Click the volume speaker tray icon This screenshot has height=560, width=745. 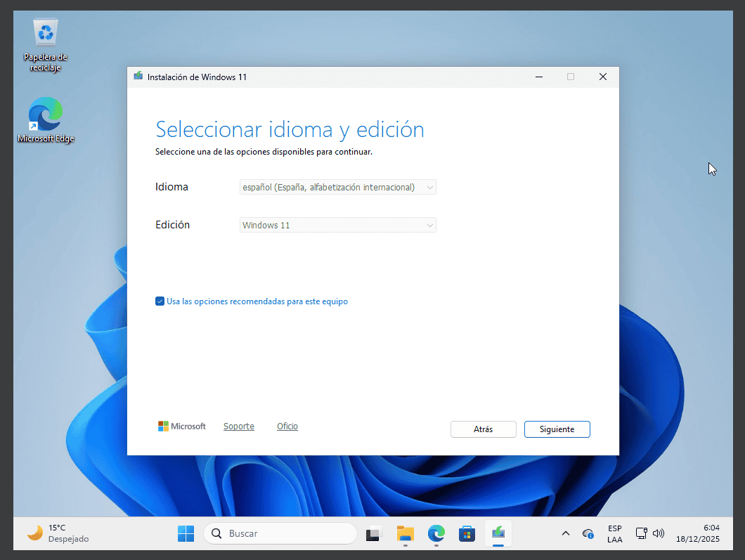pyautogui.click(x=659, y=533)
